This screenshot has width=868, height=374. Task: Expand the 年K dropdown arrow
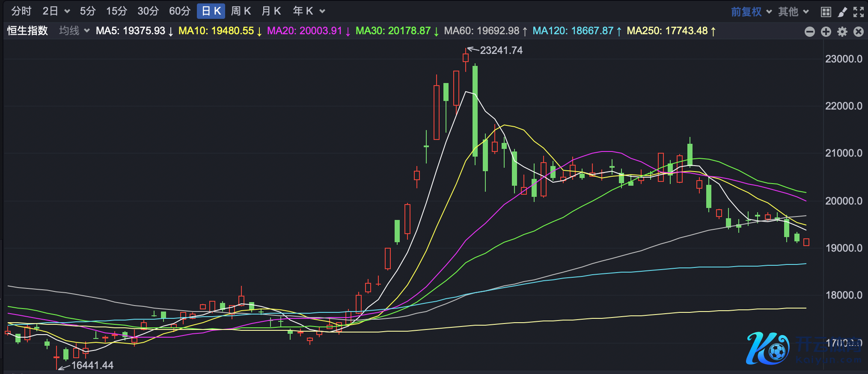[x=322, y=11]
